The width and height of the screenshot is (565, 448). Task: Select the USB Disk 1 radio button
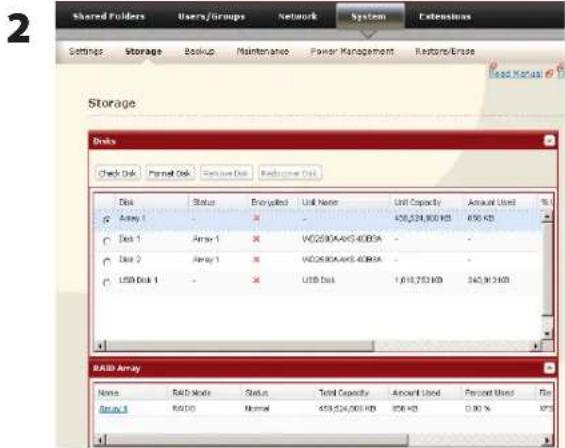click(107, 282)
